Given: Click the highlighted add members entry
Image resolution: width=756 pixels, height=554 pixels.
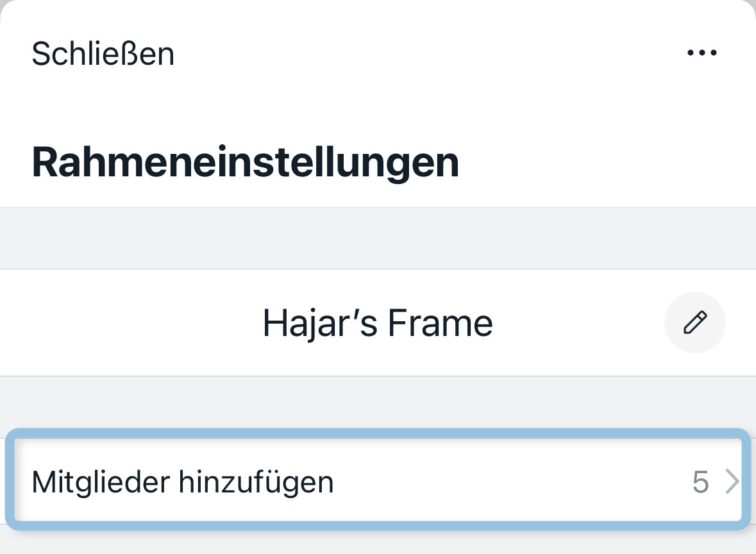Looking at the screenshot, I should [x=377, y=481].
